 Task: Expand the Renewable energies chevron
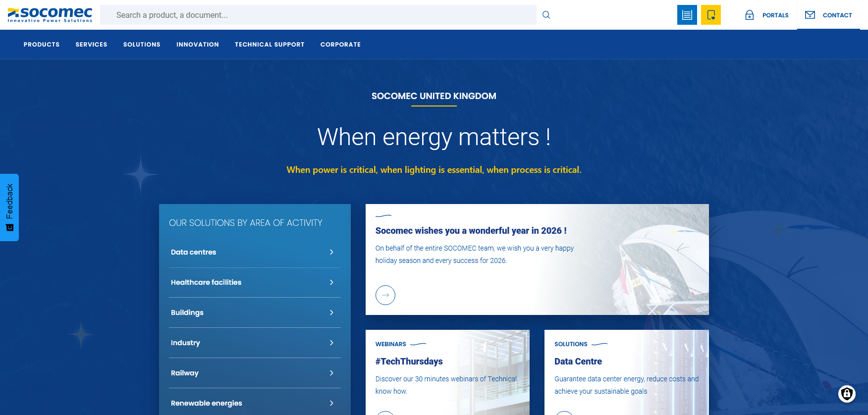[x=331, y=403]
